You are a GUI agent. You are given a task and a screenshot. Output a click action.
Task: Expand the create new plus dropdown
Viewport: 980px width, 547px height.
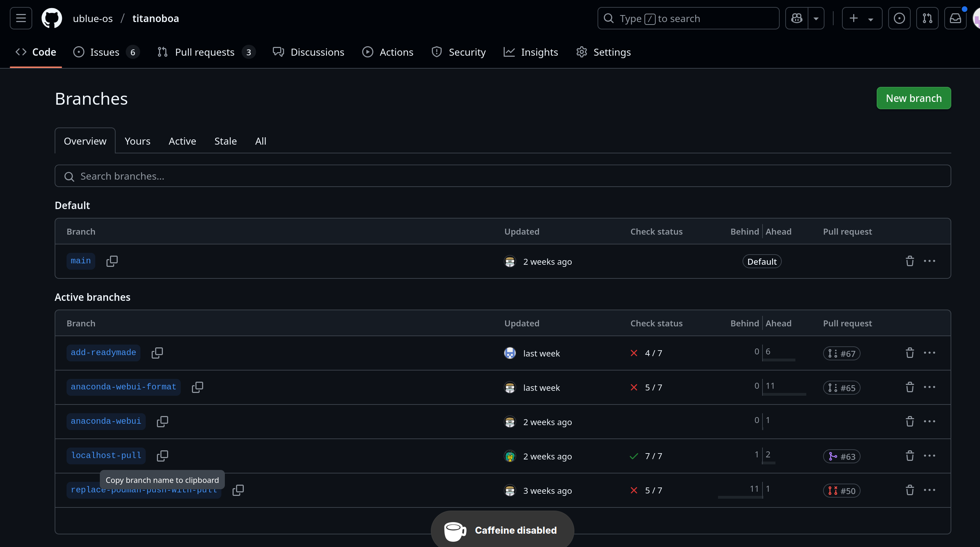[x=862, y=18]
